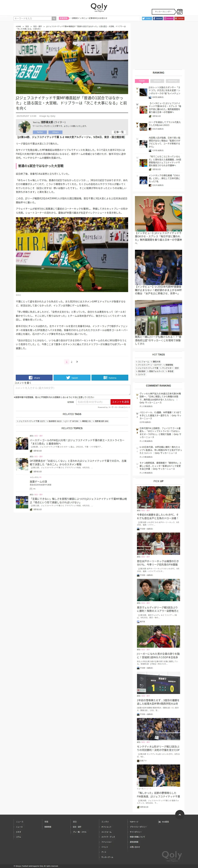Open pick up article いわきFC 4連勝
Image resolution: width=198 pixels, height=868 pixels.
click(x=158, y=516)
